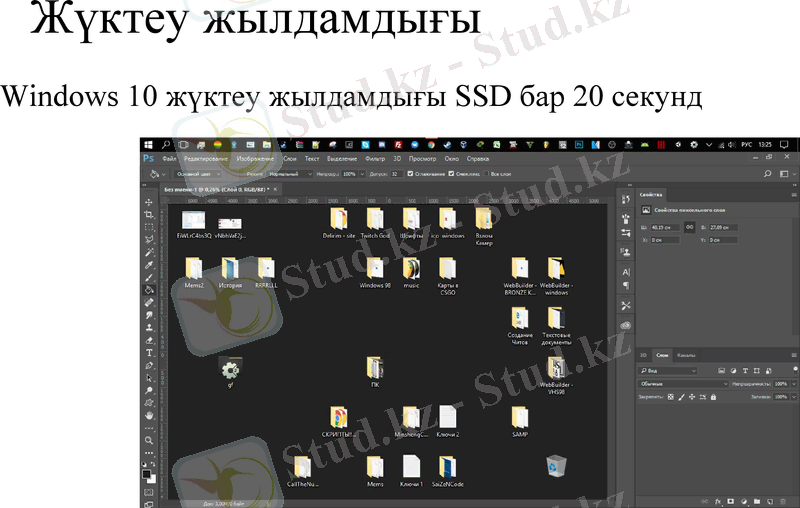
Task: Toggle lock image pixels brush icon
Action: pyautogui.click(x=681, y=397)
